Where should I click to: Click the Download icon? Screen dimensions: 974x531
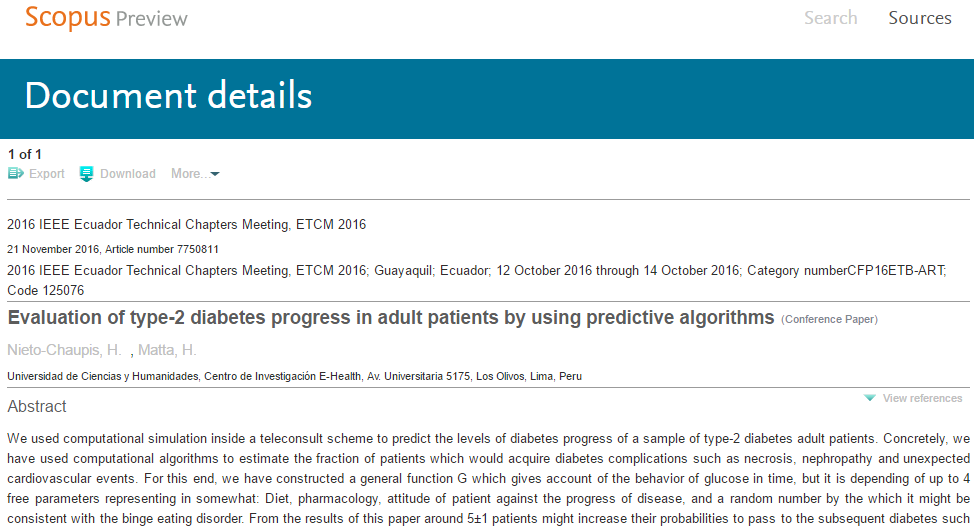86,175
